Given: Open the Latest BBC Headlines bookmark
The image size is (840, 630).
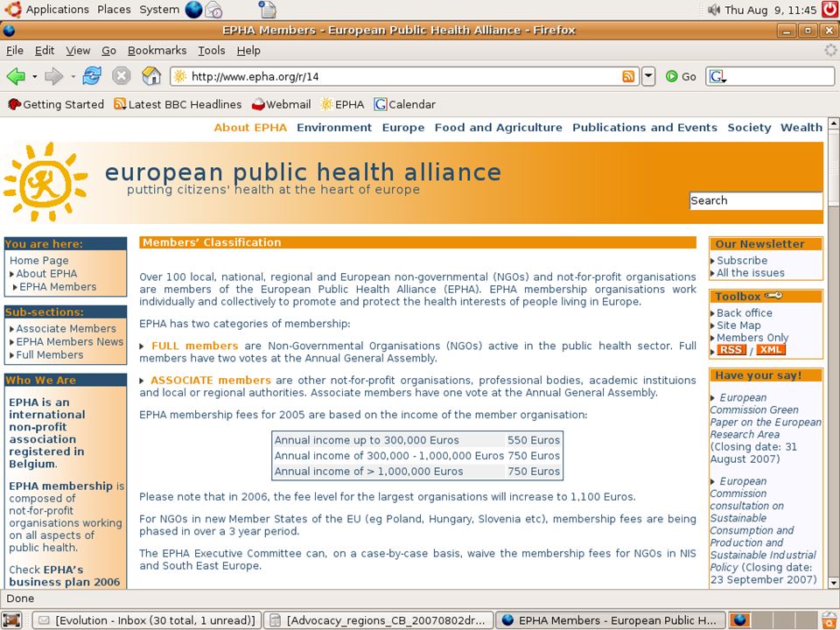Looking at the screenshot, I should 178,104.
